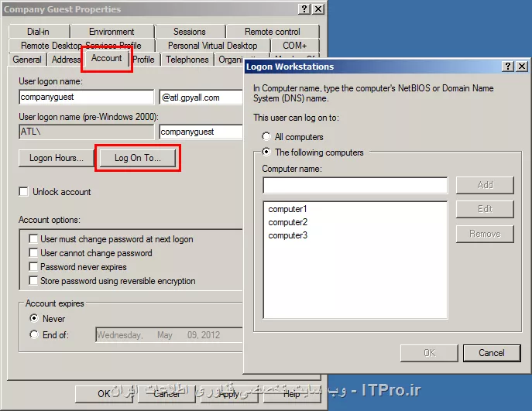Switch to the Profile tab

(x=144, y=60)
